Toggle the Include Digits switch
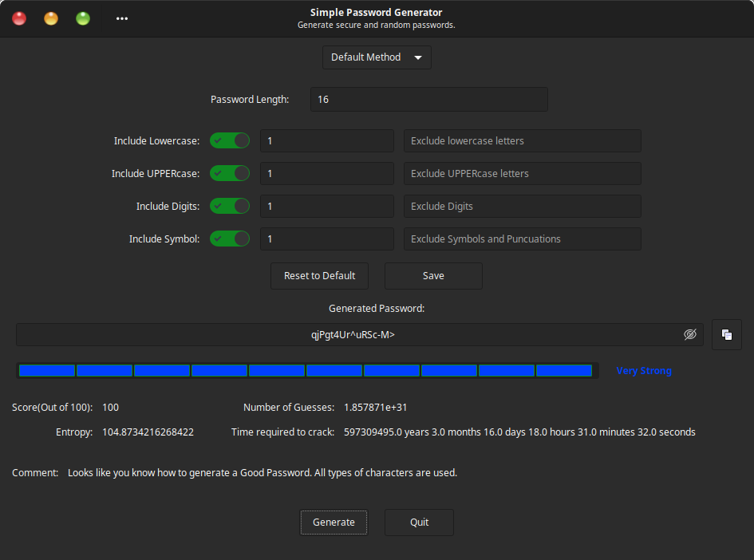Image resolution: width=754 pixels, height=560 pixels. click(230, 207)
